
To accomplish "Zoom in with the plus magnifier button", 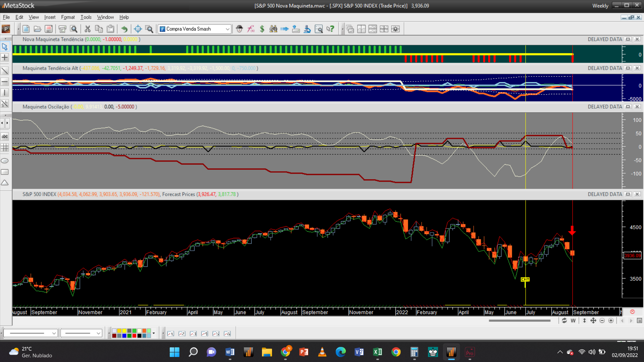I will click(x=611, y=321).
